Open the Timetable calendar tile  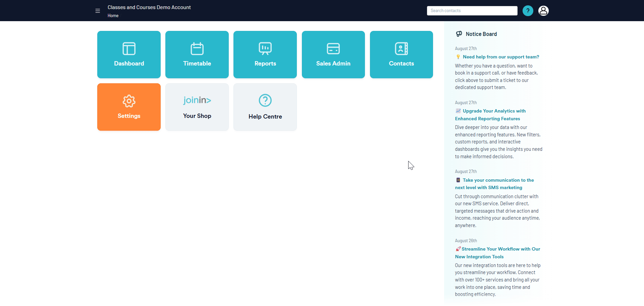click(x=197, y=55)
